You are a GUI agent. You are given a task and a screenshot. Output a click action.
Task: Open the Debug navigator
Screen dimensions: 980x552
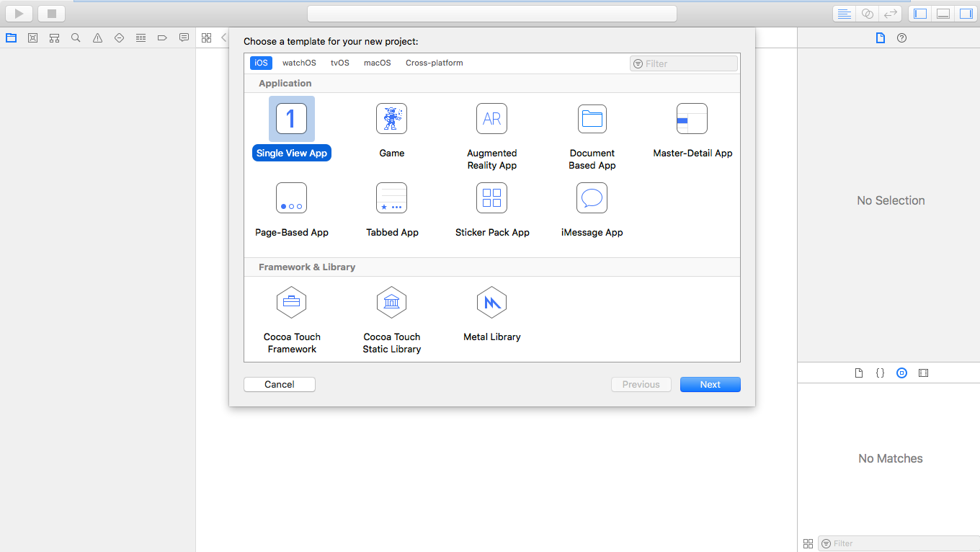141,38
